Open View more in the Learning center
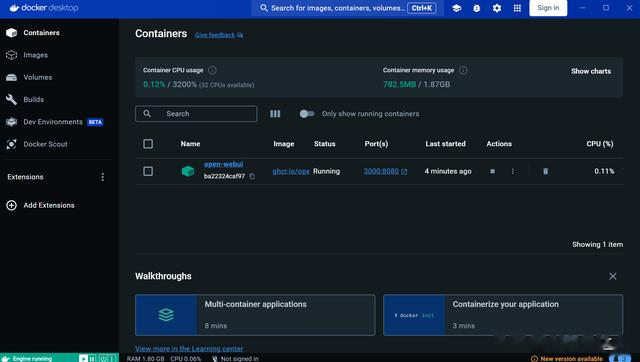This screenshot has width=640, height=362. click(x=189, y=349)
